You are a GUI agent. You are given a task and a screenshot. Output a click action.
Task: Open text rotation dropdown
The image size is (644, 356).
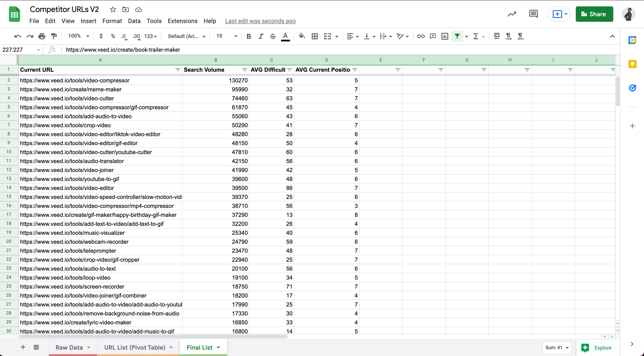click(403, 36)
